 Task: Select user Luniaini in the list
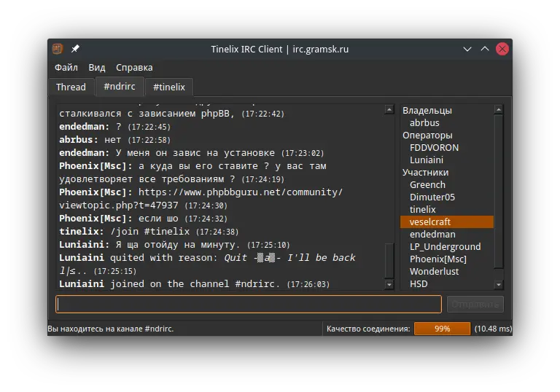coord(427,160)
